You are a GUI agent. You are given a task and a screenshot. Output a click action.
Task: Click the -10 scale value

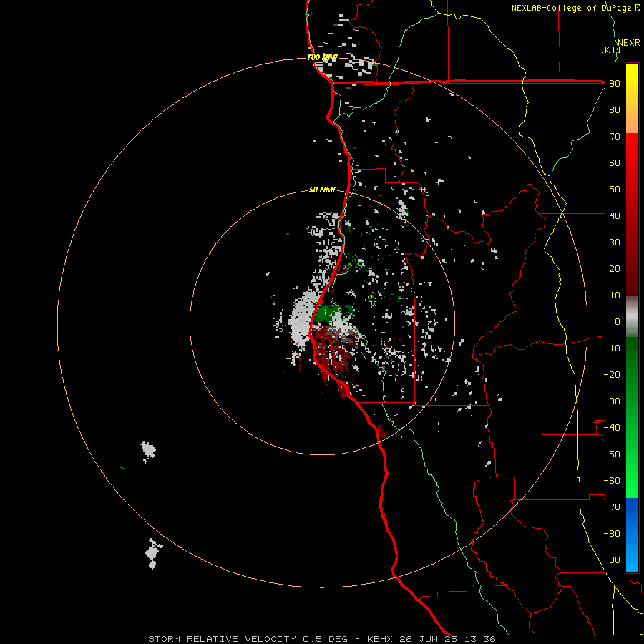(x=612, y=348)
